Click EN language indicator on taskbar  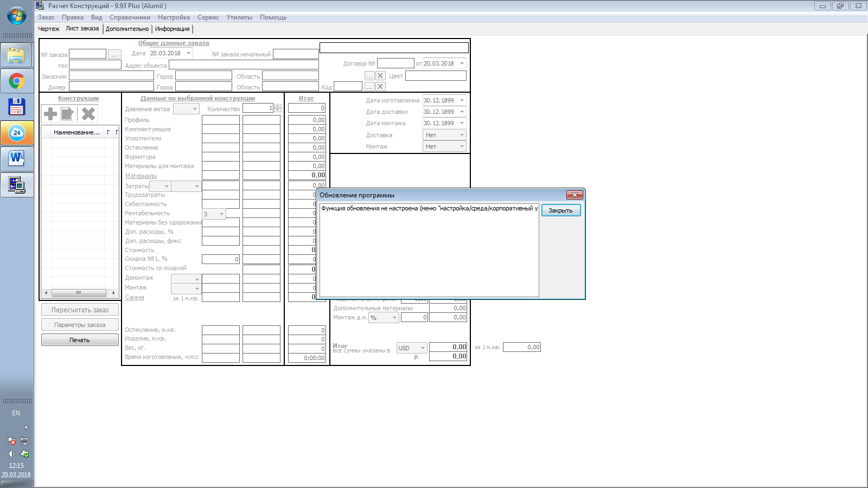[16, 413]
